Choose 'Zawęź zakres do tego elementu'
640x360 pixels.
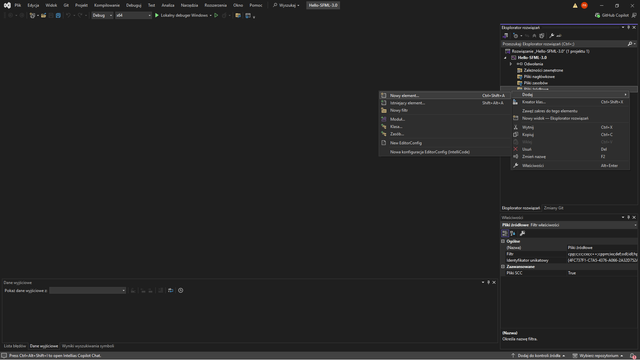(x=570, y=111)
